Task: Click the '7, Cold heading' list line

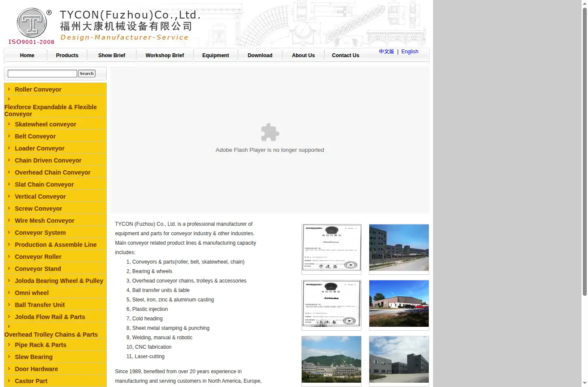Action: 145,319
